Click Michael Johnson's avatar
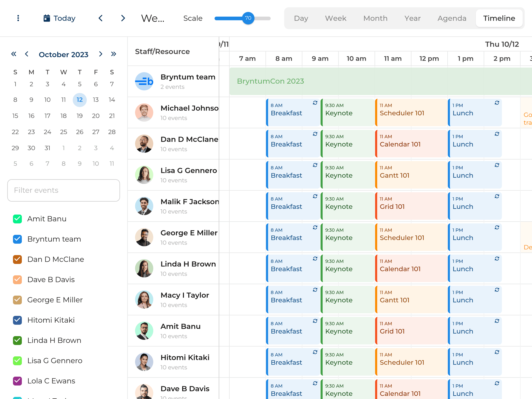Image resolution: width=532 pixels, height=399 pixels. pos(144,112)
